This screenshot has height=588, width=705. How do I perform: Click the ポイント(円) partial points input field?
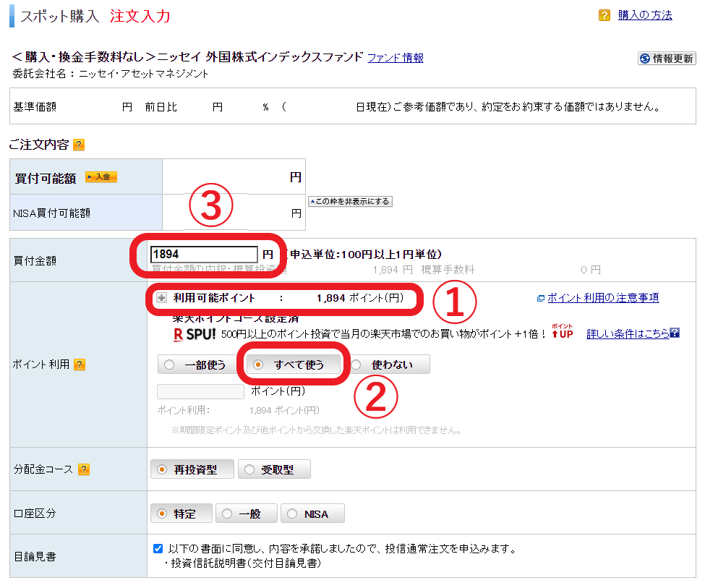[200, 391]
